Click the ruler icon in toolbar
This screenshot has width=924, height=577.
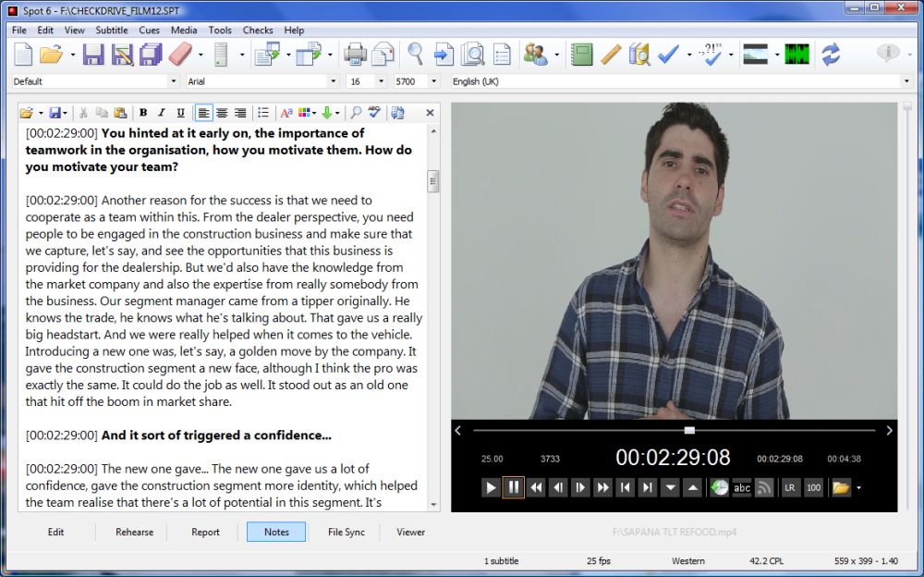[x=611, y=55]
